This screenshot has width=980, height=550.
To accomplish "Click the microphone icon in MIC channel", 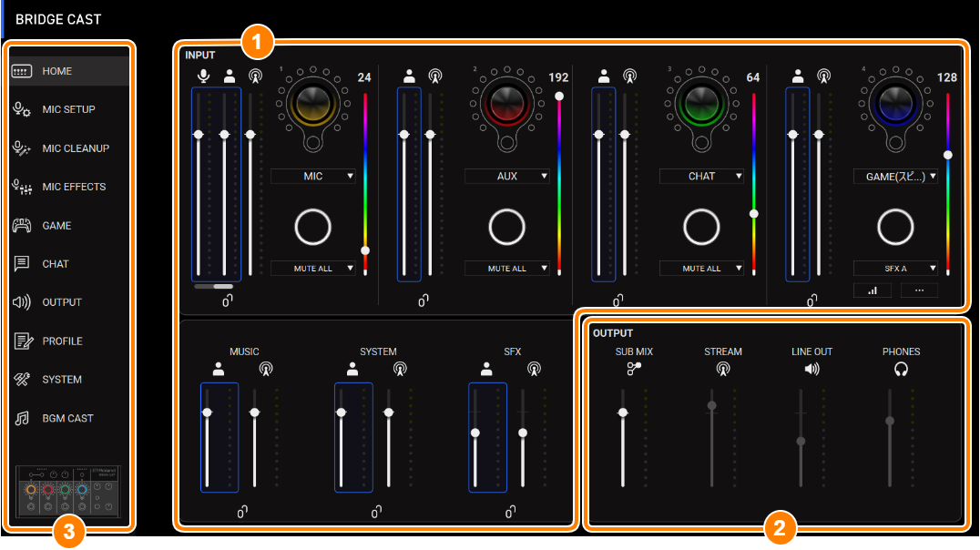I will (x=203, y=76).
